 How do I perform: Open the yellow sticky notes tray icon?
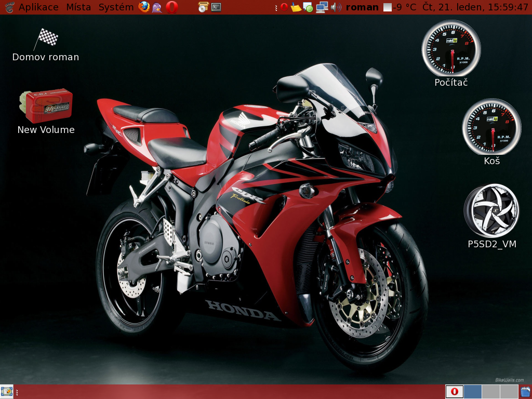click(296, 7)
